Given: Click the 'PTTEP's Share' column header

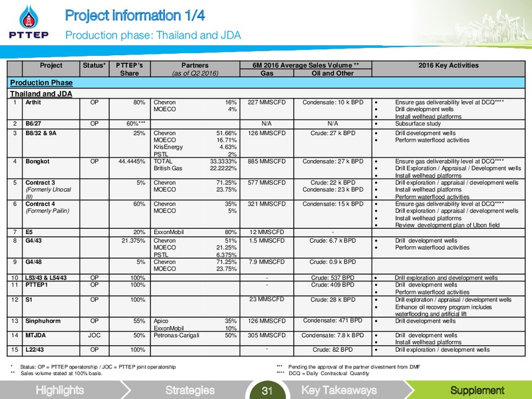Looking at the screenshot, I should point(129,69).
